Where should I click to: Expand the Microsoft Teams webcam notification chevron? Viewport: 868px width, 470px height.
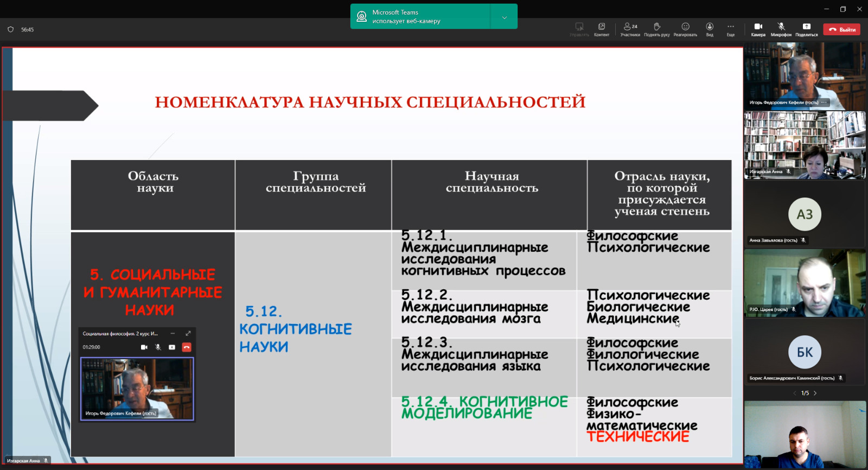504,17
